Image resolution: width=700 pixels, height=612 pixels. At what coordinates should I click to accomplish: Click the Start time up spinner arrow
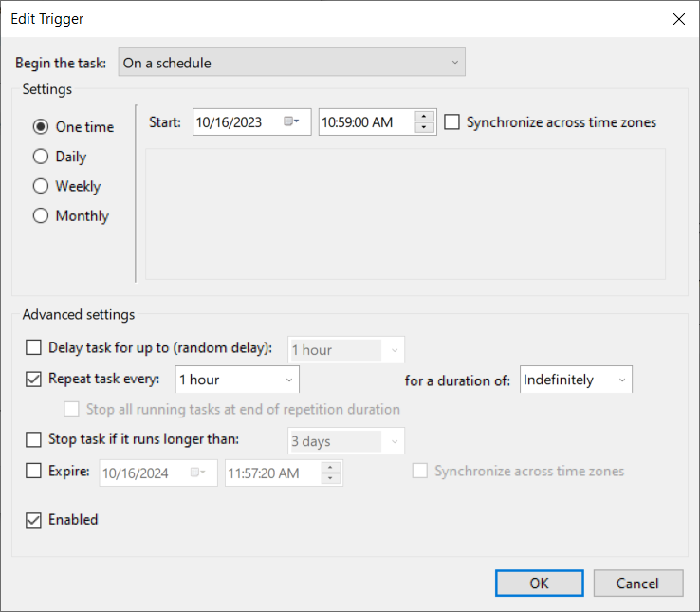pos(425,117)
